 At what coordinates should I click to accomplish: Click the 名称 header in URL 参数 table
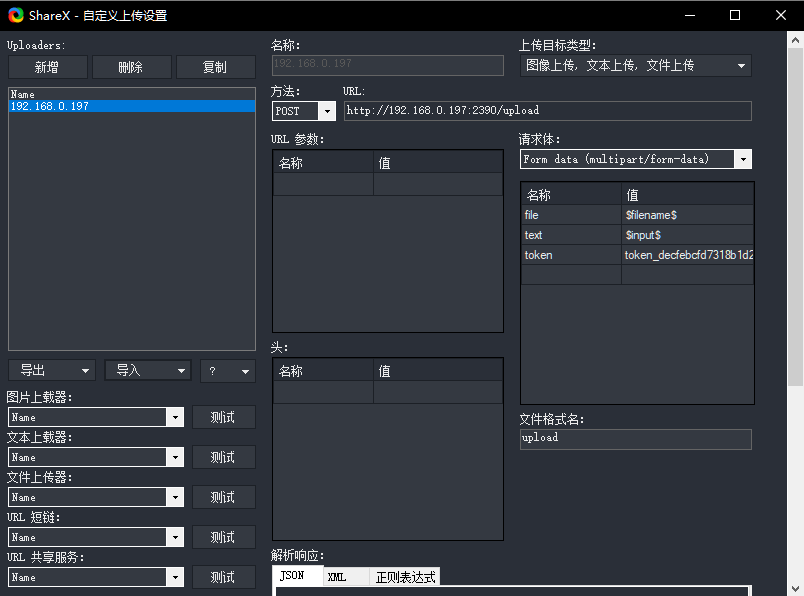click(x=323, y=163)
